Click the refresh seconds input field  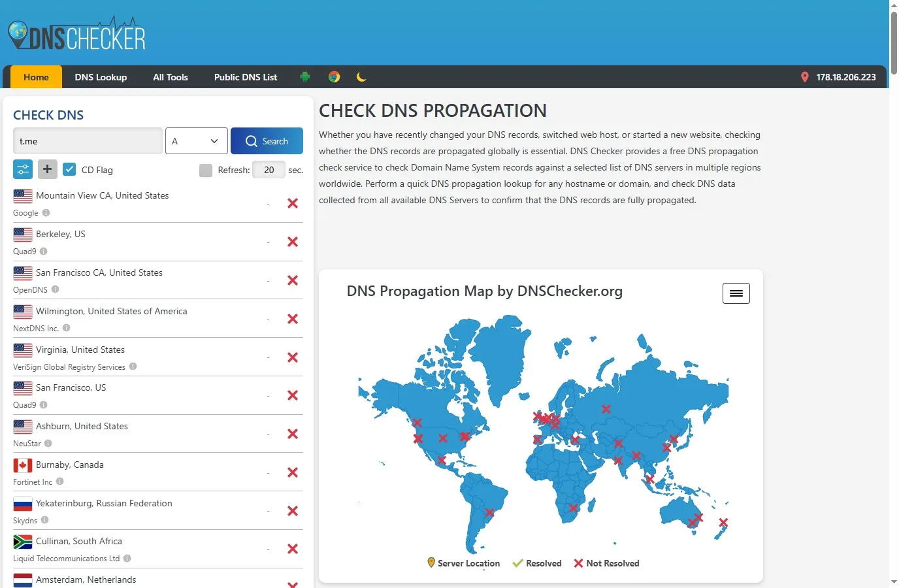[269, 170]
